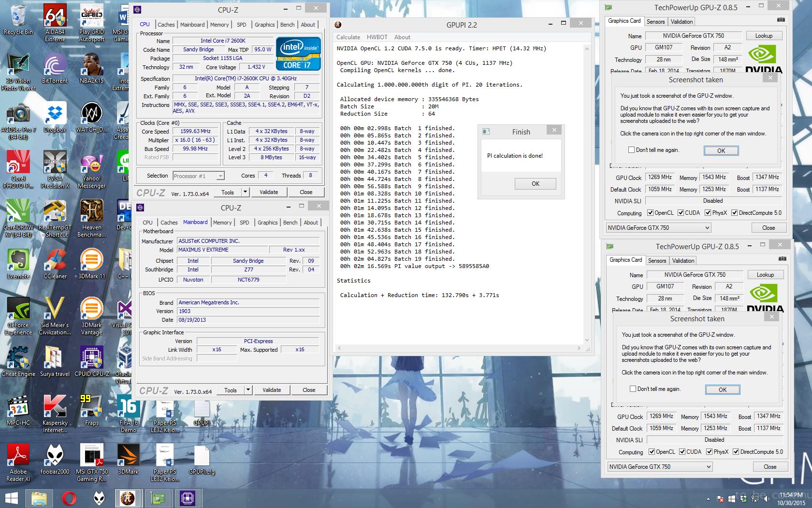
Task: Click Tools button in lower CPU-Z
Action: click(x=231, y=390)
